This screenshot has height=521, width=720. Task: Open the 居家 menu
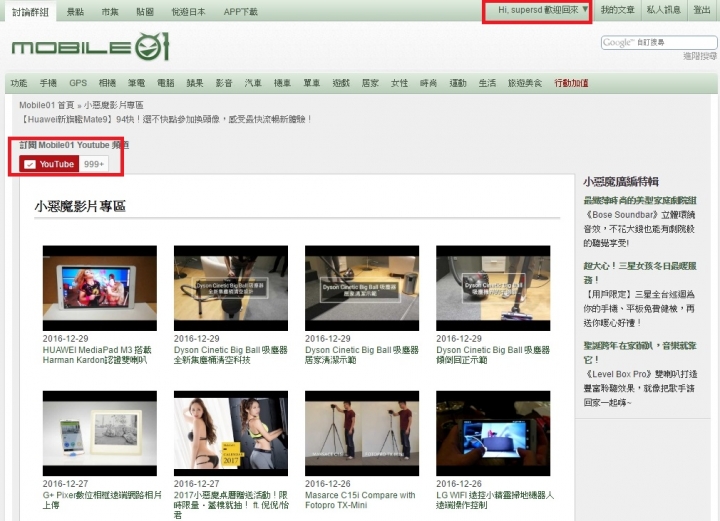pyautogui.click(x=370, y=83)
